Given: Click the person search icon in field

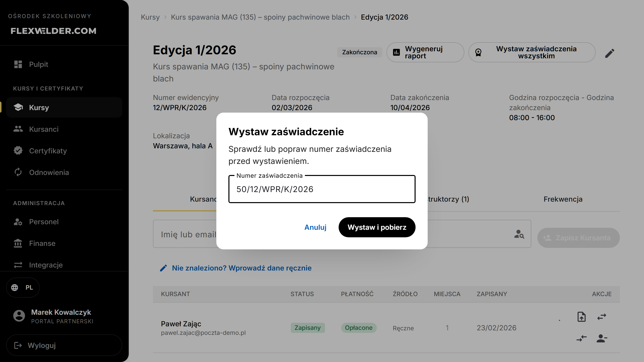Looking at the screenshot, I should pos(519,234).
